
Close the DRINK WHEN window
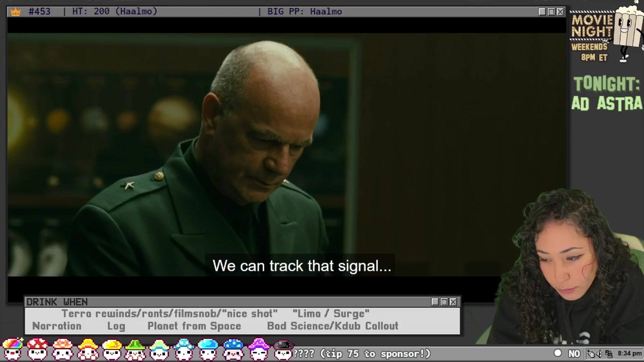coord(453,302)
